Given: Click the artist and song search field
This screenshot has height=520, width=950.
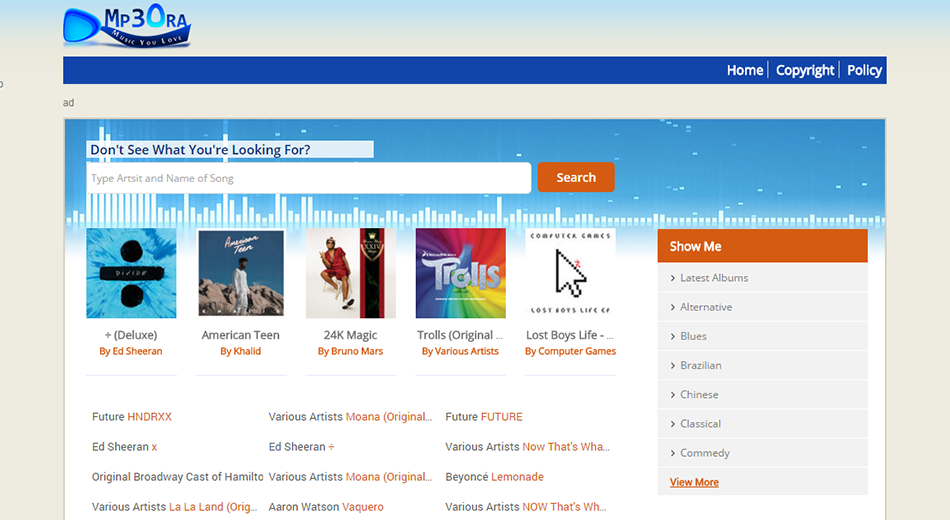Looking at the screenshot, I should point(308,178).
